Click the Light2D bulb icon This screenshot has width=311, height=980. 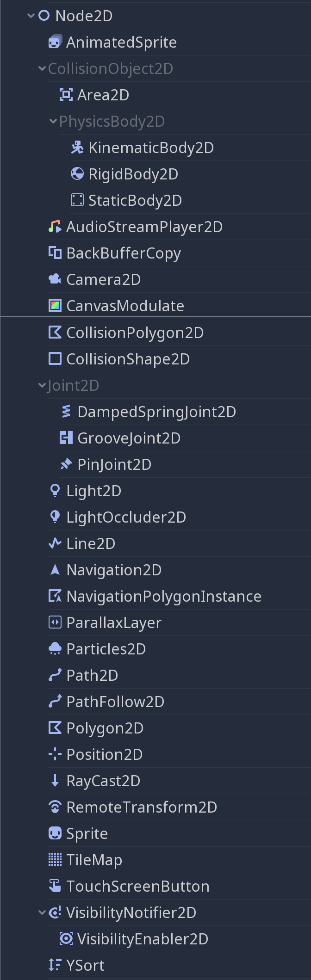coord(55,491)
